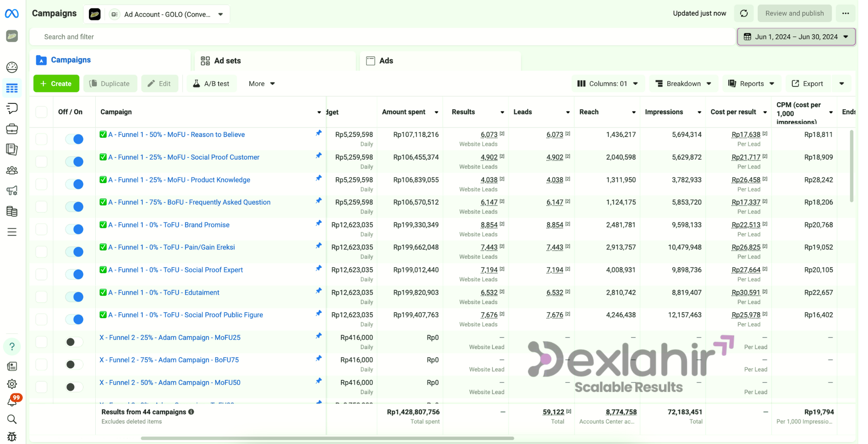
Task: Click the search magnifier in sidebar
Action: click(12, 419)
